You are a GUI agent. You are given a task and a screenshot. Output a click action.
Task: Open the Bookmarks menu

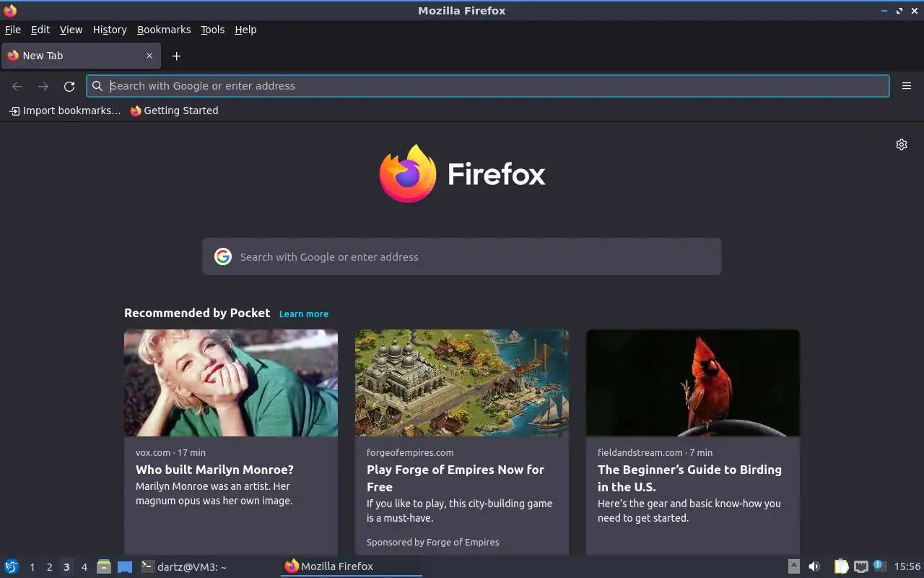(164, 30)
